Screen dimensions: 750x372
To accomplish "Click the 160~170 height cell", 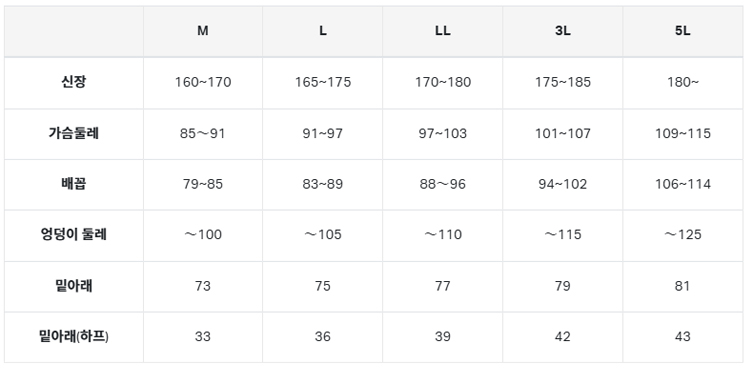I will click(x=203, y=82).
